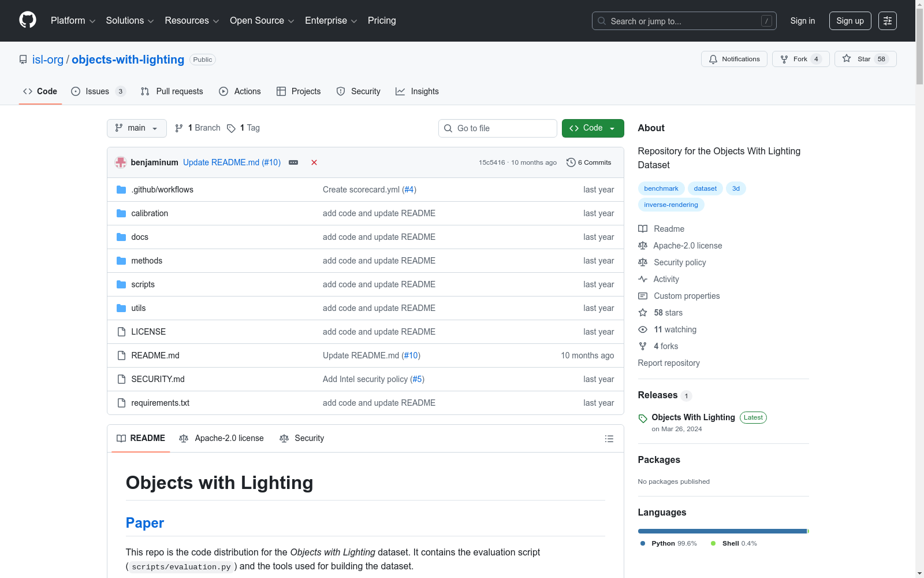Click the calibration folder icon
Image resolution: width=924 pixels, height=578 pixels.
[x=121, y=213]
